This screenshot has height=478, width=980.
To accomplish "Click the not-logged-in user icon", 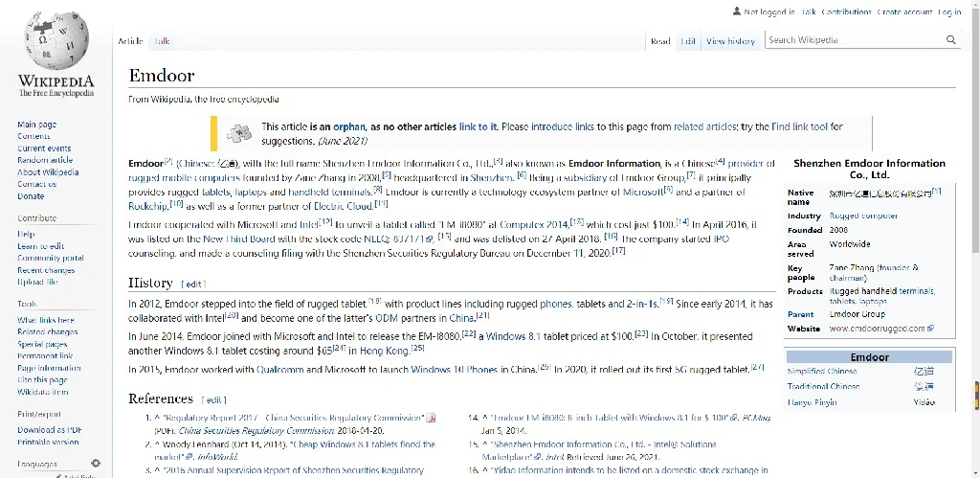I will click(x=736, y=11).
